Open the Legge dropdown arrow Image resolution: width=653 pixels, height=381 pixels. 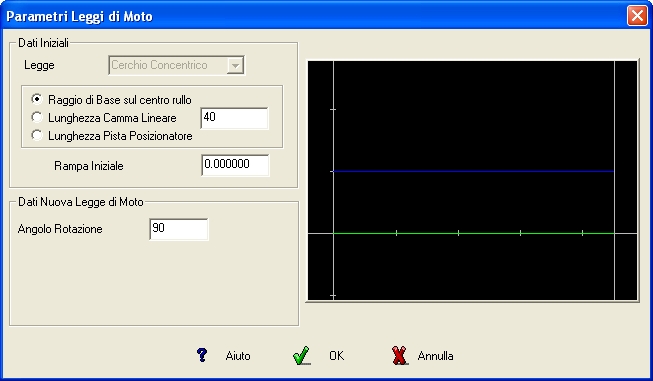pos(235,65)
